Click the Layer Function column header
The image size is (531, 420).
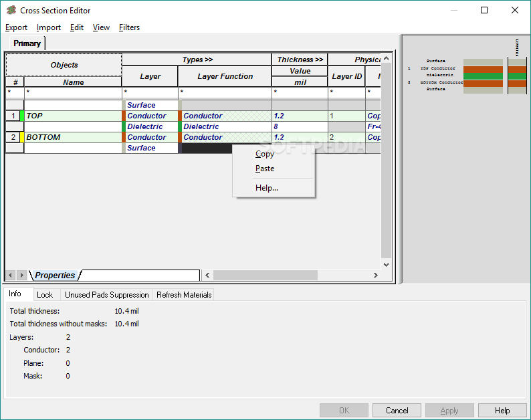coord(225,76)
